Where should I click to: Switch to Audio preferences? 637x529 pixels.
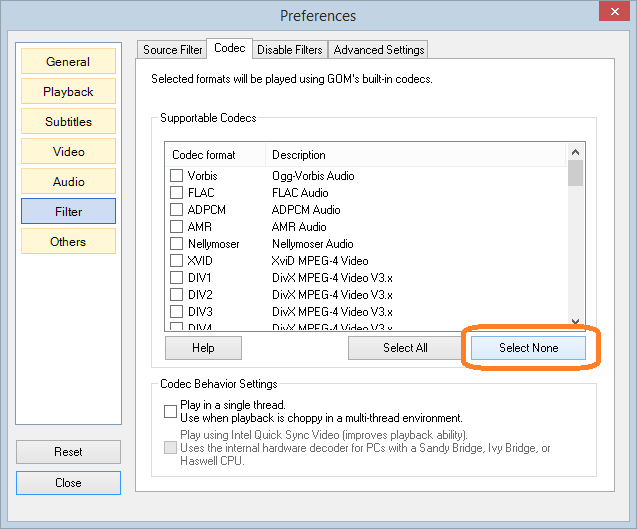click(68, 182)
